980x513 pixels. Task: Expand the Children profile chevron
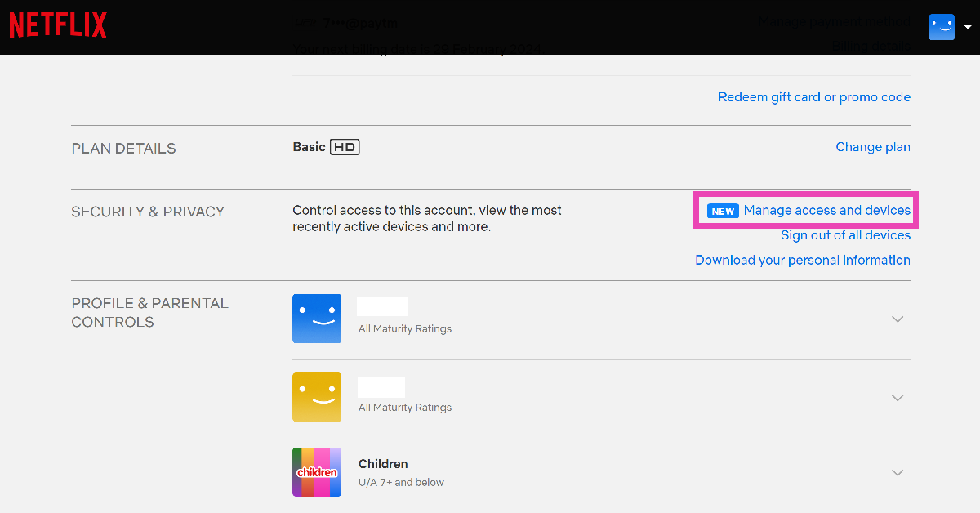click(x=898, y=473)
